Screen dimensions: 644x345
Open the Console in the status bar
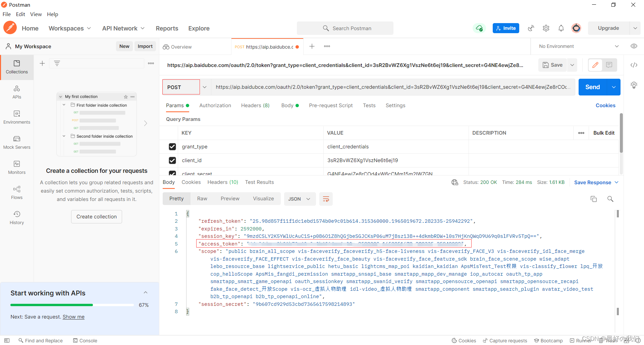tap(85, 341)
